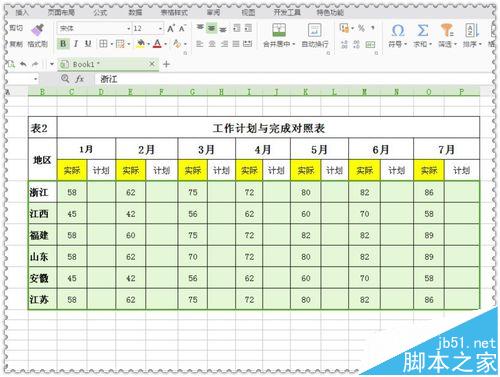Center text horizontally
This screenshot has height=377, width=500.
pyautogui.click(x=212, y=44)
